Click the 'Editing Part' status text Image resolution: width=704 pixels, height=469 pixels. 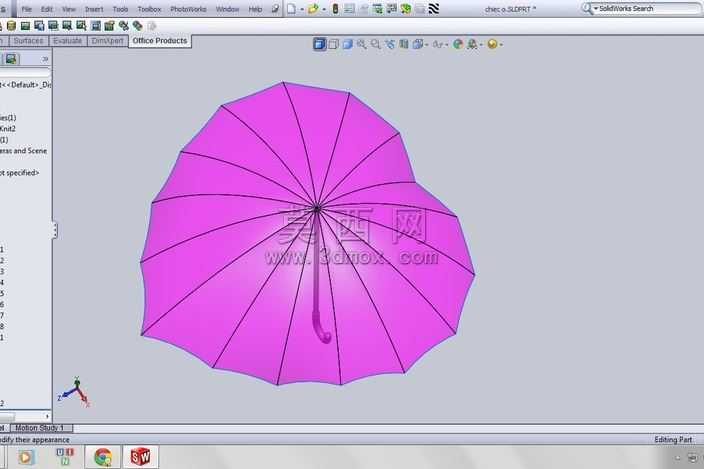pyautogui.click(x=673, y=439)
